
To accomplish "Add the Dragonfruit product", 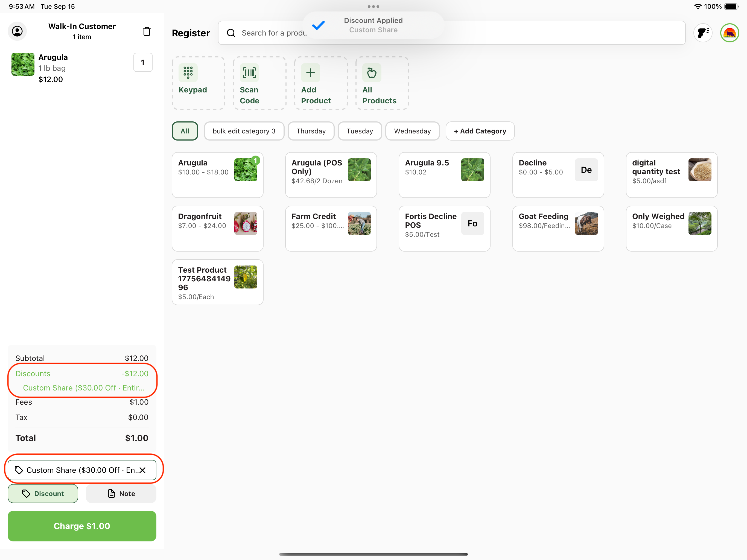I will [217, 229].
